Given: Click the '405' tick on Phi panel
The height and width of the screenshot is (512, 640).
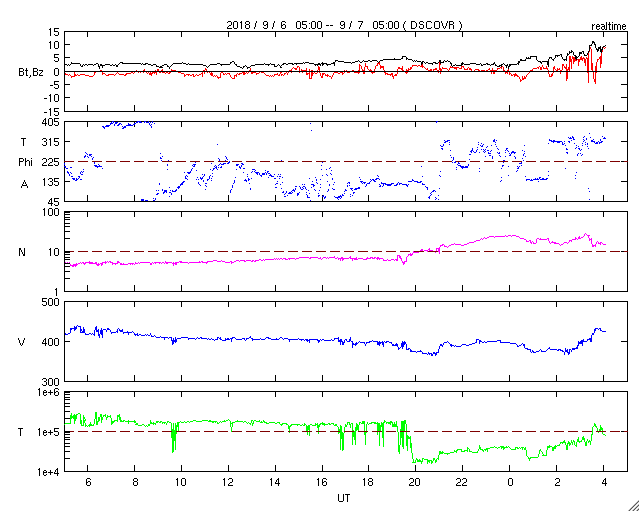Looking at the screenshot, I should pyautogui.click(x=51, y=121).
